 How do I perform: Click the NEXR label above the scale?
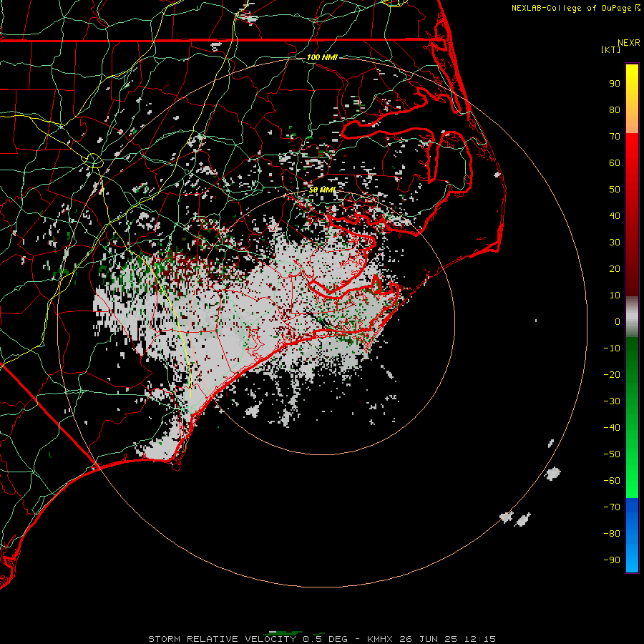pyautogui.click(x=629, y=43)
